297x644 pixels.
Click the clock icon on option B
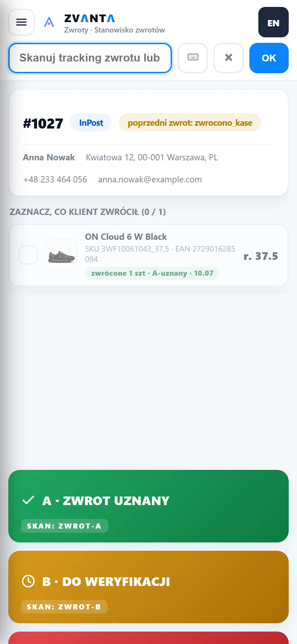[28, 581]
